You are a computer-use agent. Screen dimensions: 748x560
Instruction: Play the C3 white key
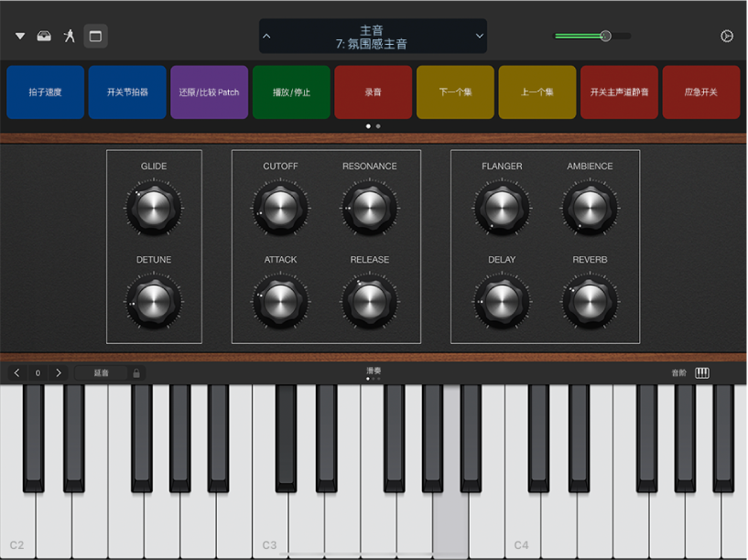click(x=270, y=524)
